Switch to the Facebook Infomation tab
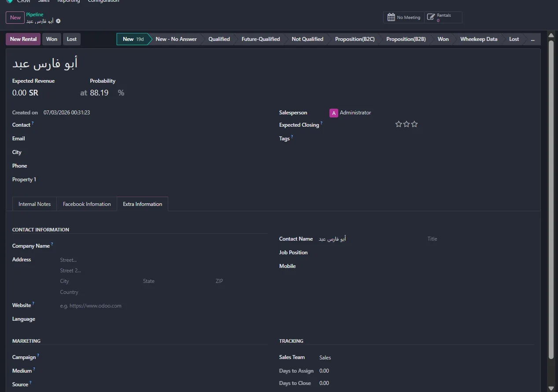 pos(87,204)
